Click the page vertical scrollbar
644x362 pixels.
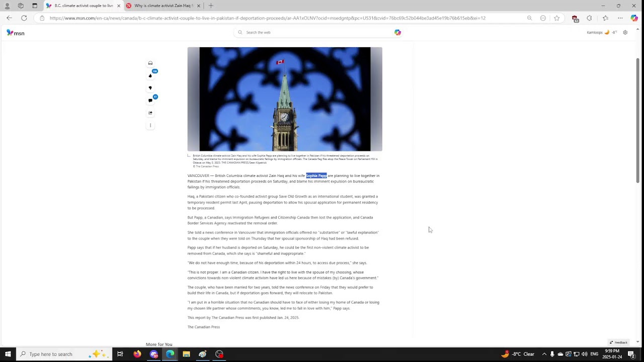click(637, 121)
